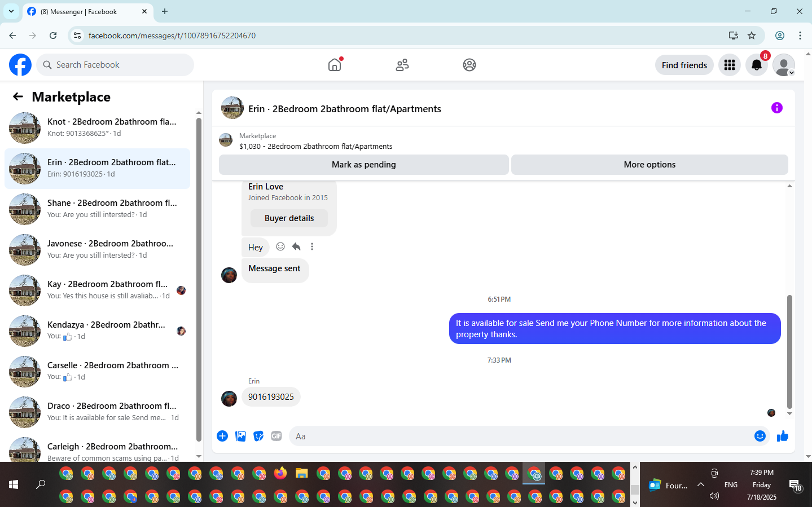The width and height of the screenshot is (812, 507).
Task: Open the volume control in system tray
Action: 714,496
